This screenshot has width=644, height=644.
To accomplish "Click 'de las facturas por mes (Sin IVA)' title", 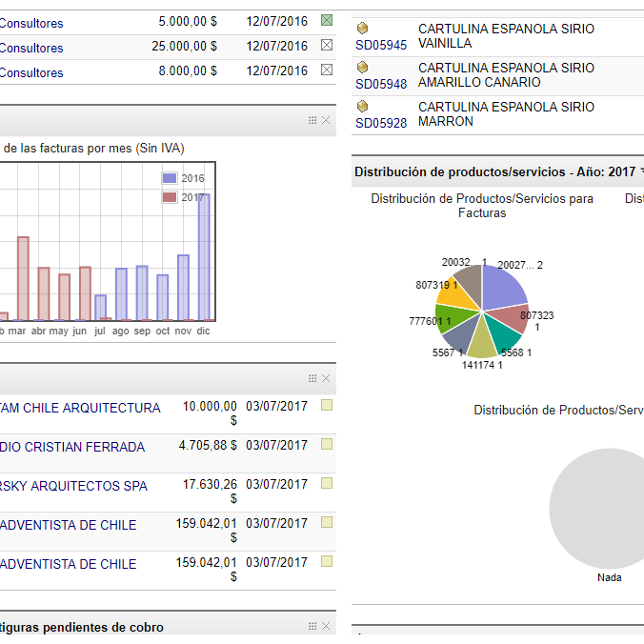I will pos(93,148).
